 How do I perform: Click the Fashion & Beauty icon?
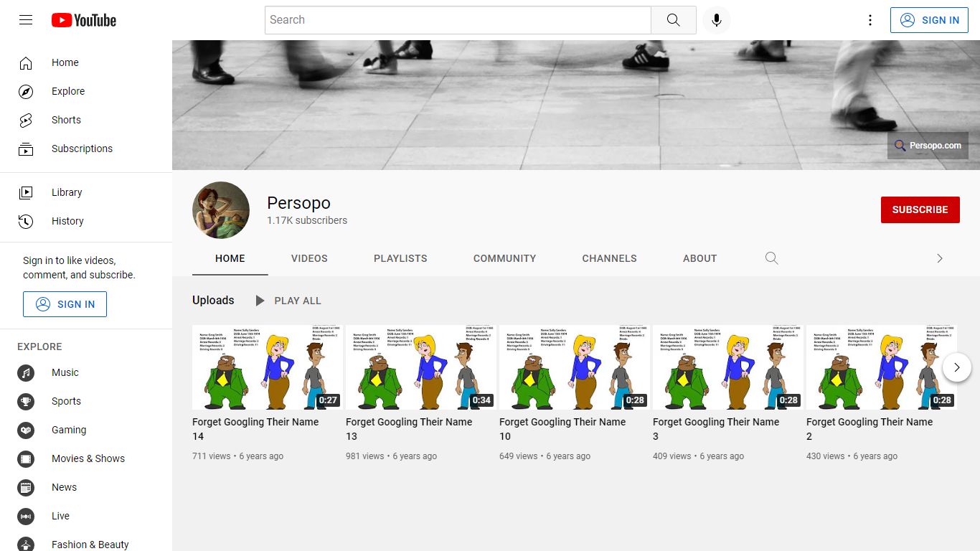click(x=26, y=544)
